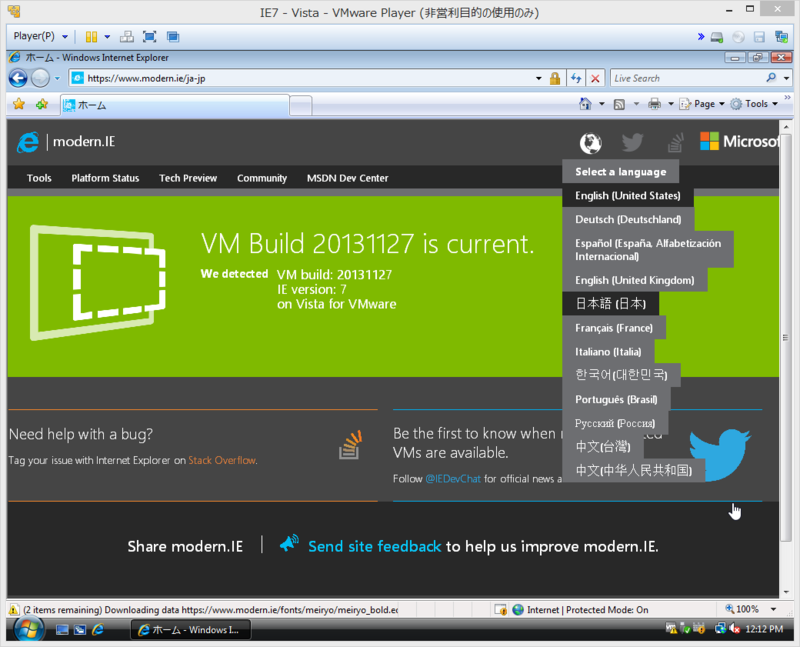This screenshot has height=647, width=800.
Task: Select Français (France) language
Action: pyautogui.click(x=614, y=328)
